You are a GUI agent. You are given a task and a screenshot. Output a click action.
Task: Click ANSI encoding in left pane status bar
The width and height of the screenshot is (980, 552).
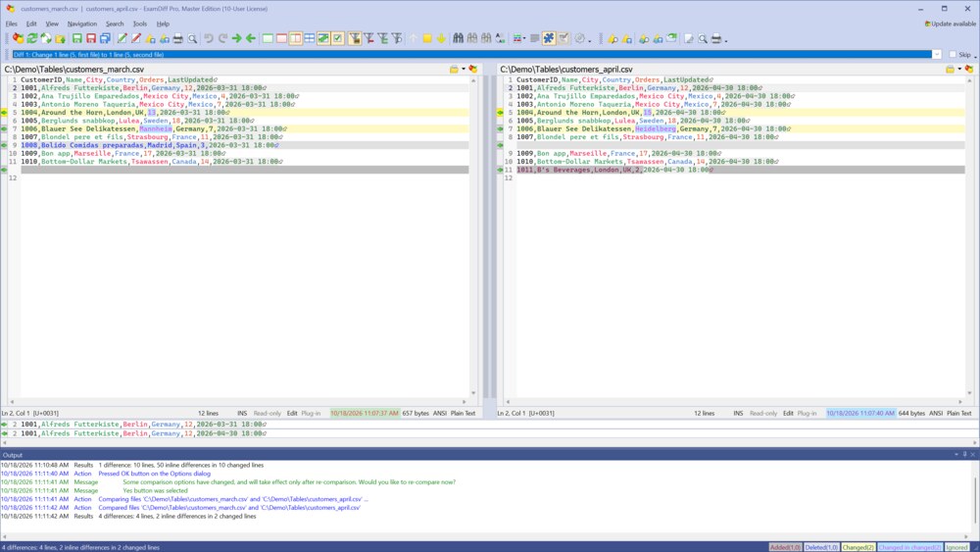[440, 413]
